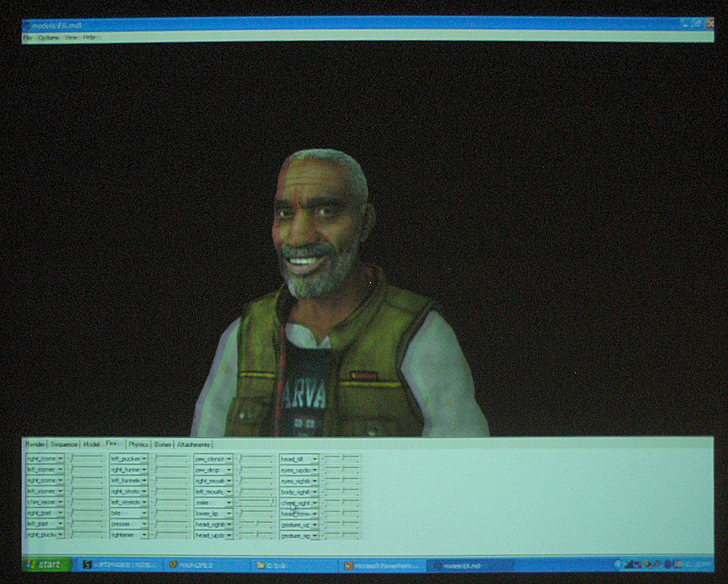Click the lower_lip flex slider
Image resolution: width=728 pixels, height=584 pixels.
(x=255, y=514)
